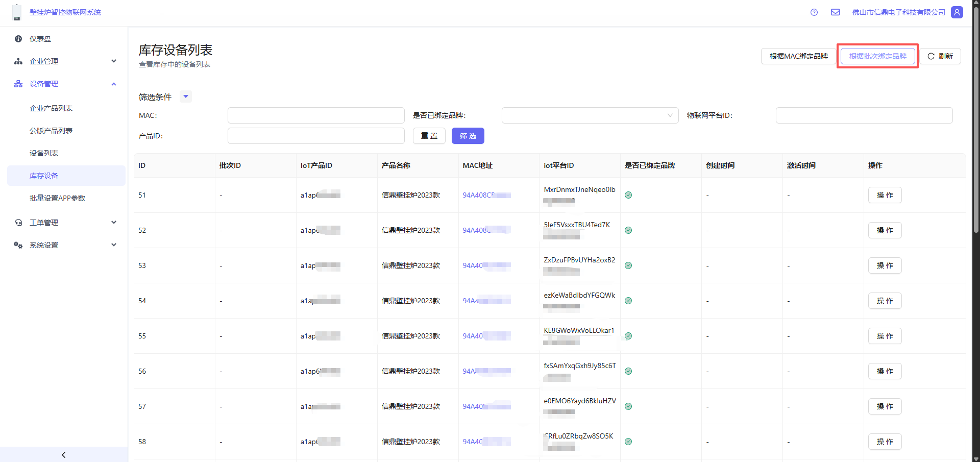
Task: Click bound-brand check mark for row 51
Action: 628,195
